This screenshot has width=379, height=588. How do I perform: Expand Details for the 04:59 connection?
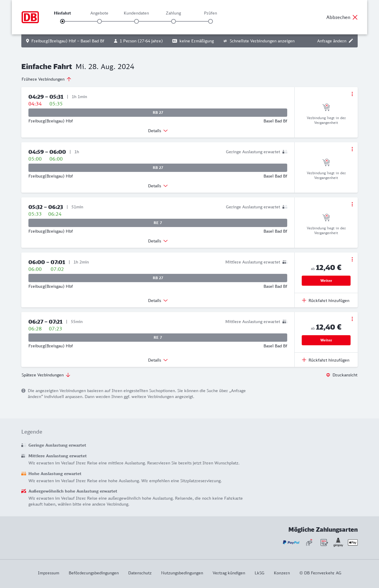[x=158, y=186]
